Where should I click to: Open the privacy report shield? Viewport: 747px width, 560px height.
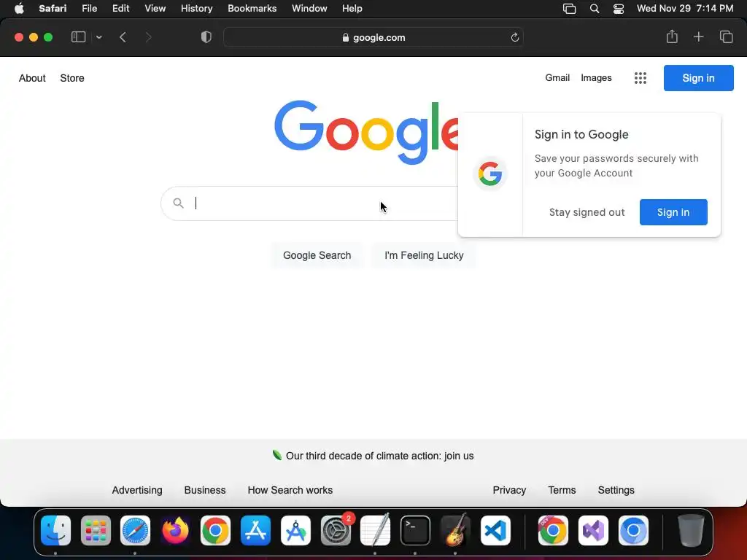[206, 37]
